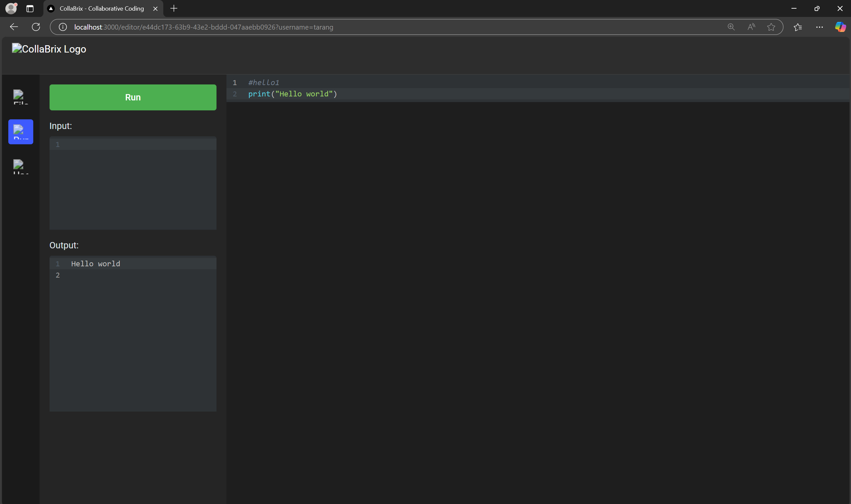Click code line 2 print statement
The width and height of the screenshot is (851, 504).
click(293, 94)
